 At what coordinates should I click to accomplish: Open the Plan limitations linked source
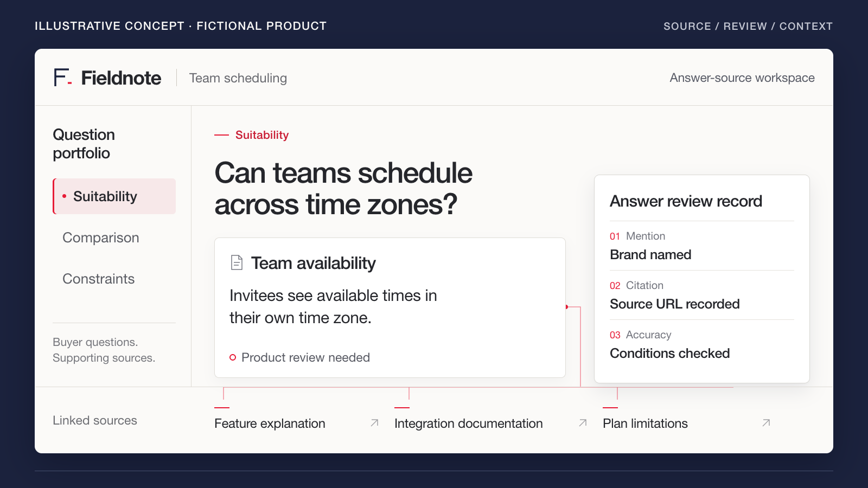pos(645,423)
